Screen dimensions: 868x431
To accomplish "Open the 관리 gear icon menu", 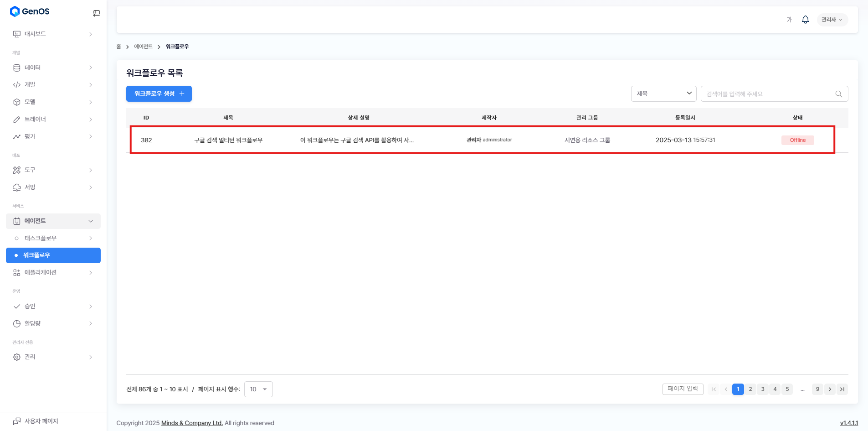I will tap(17, 357).
